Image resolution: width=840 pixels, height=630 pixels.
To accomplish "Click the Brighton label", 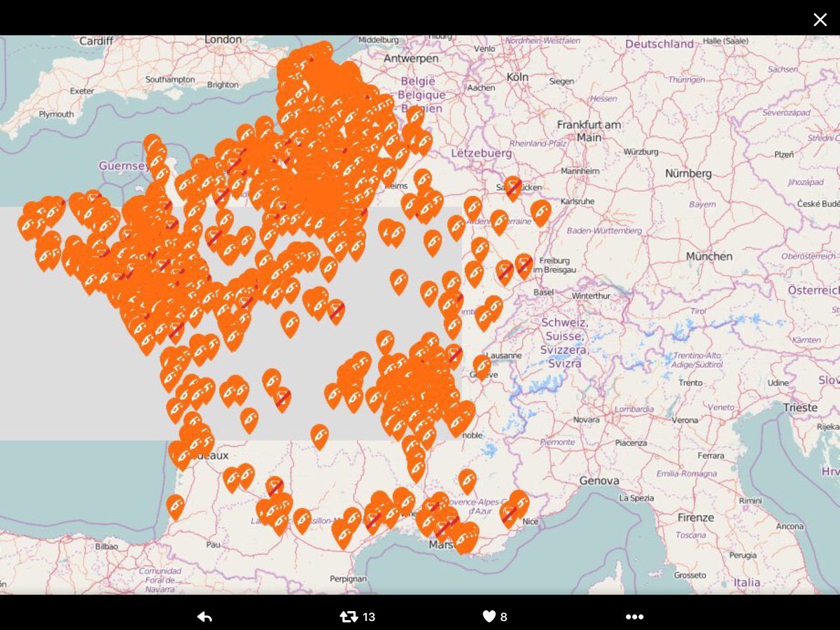I will pyautogui.click(x=223, y=85).
